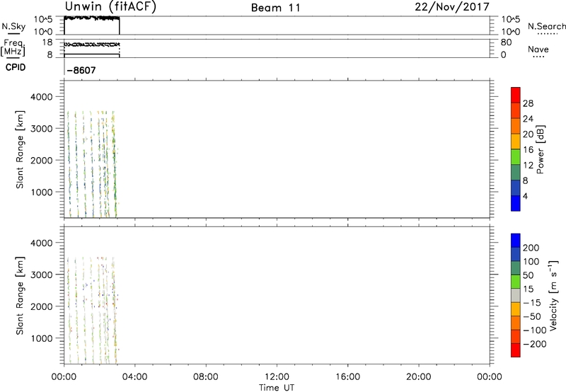Click the 'N.Search' legend label
Viewport: 566px width, 392px height.
pos(546,26)
